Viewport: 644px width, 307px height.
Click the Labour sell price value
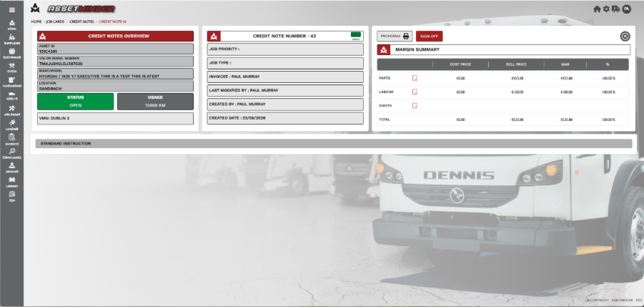point(517,92)
